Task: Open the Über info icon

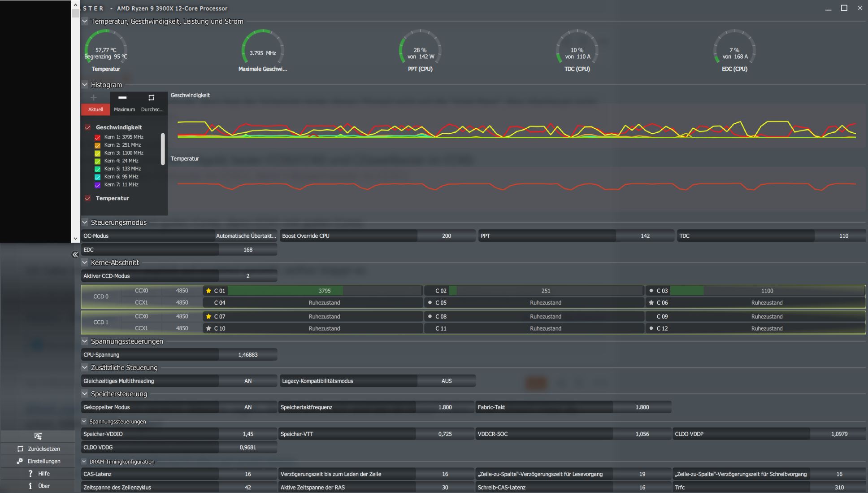Action: (x=30, y=486)
